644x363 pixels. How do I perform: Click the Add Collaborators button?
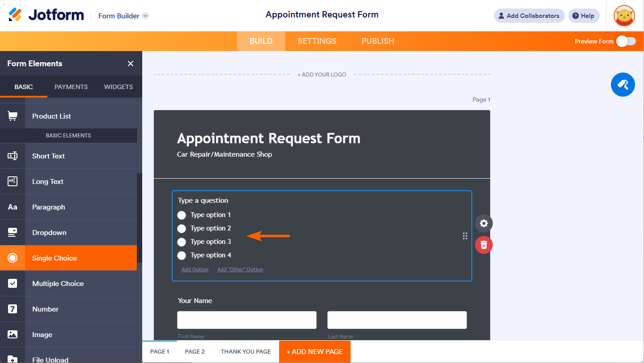pyautogui.click(x=529, y=16)
